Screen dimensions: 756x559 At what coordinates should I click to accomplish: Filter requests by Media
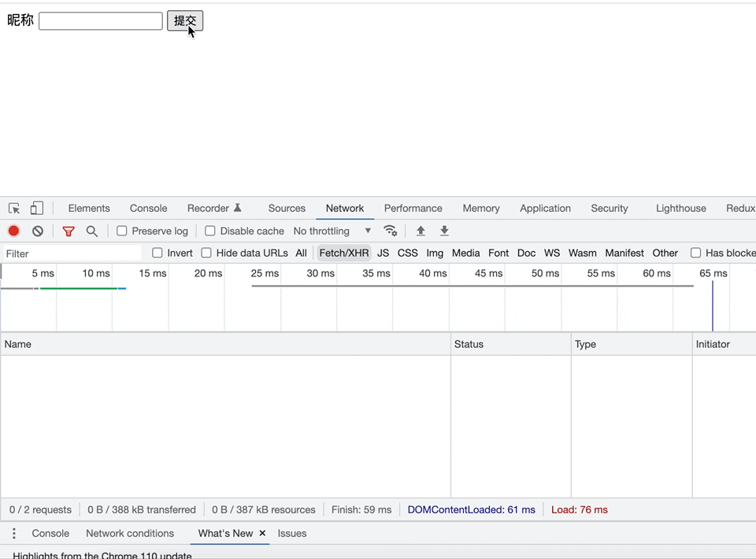(465, 253)
